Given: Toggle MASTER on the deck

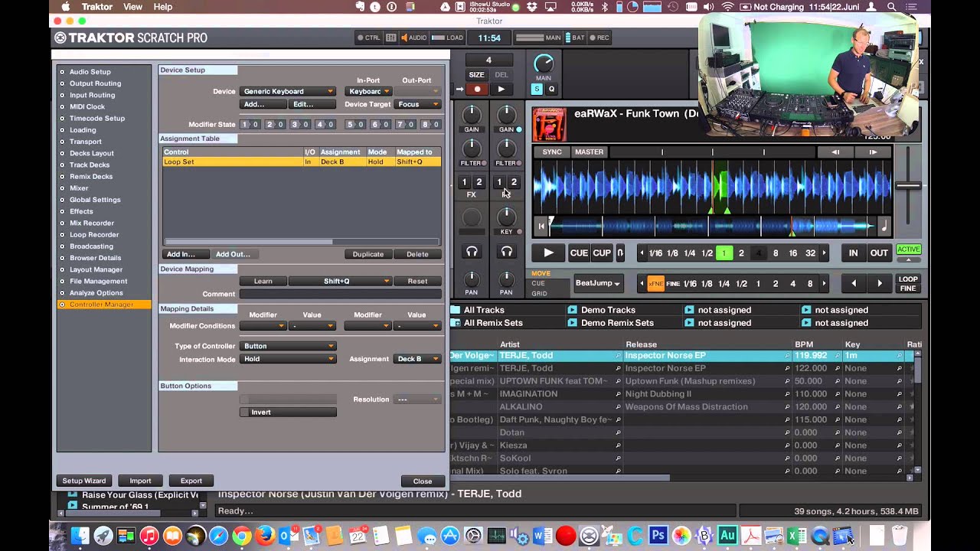Looking at the screenshot, I should (590, 152).
